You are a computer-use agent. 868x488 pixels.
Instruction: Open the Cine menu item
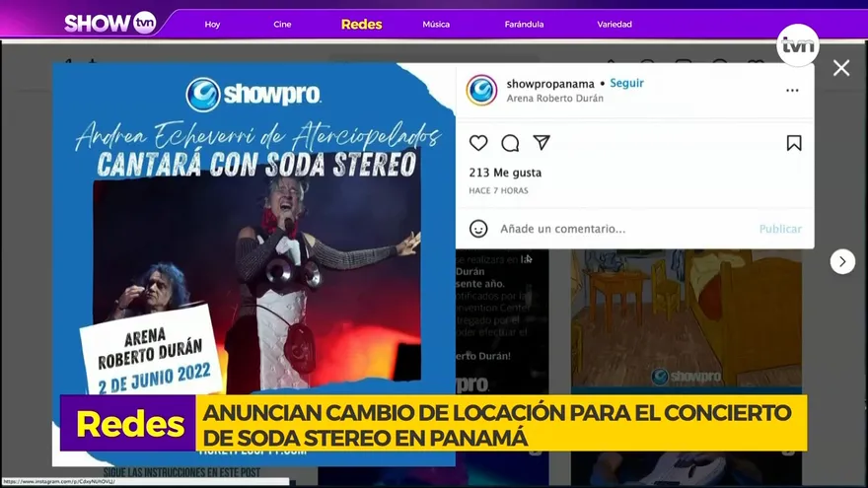click(282, 25)
